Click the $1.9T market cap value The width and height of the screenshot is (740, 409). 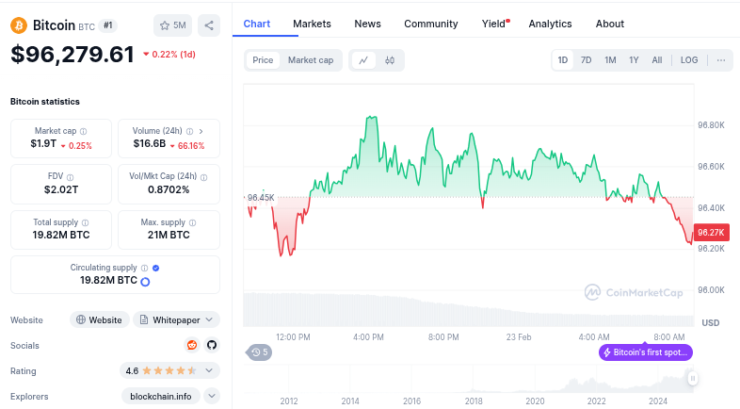pos(43,143)
